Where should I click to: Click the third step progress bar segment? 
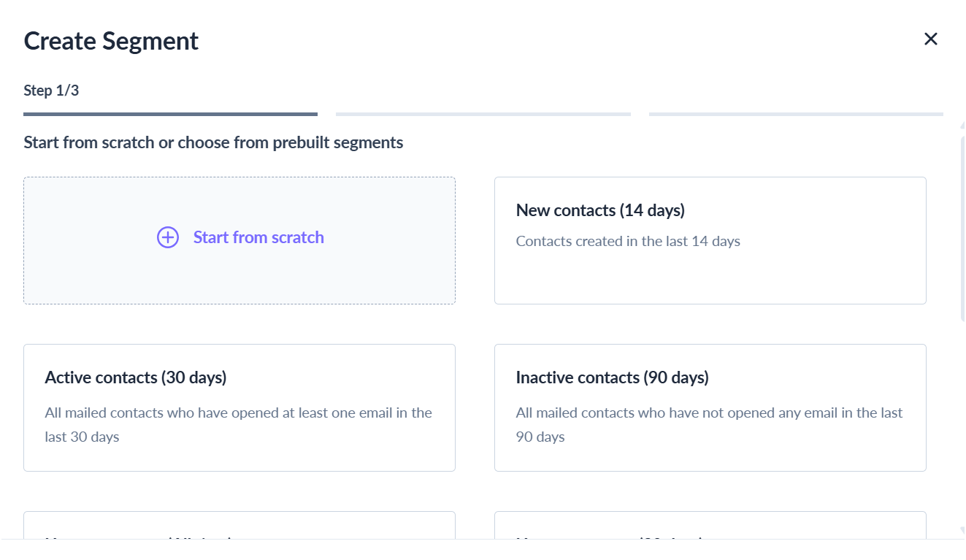796,114
